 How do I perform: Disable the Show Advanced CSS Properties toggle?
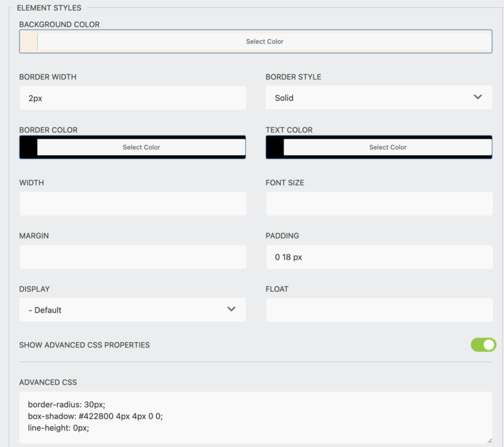(483, 345)
